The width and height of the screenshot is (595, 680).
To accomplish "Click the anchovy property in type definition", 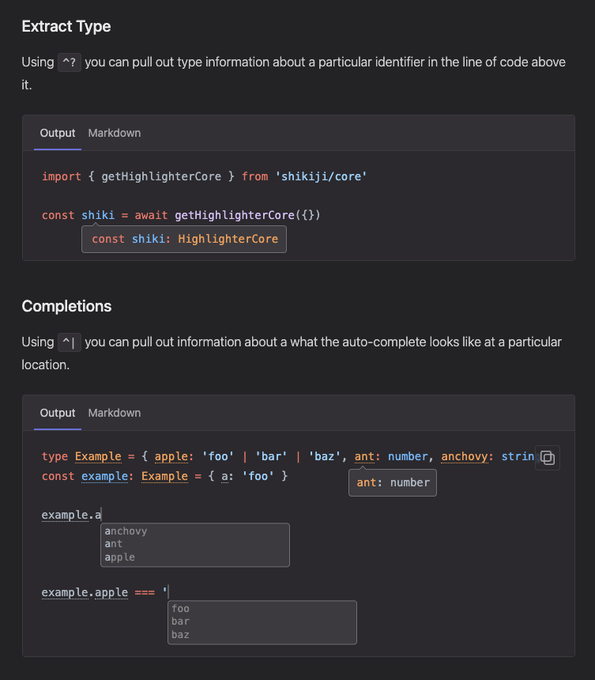I will (464, 456).
